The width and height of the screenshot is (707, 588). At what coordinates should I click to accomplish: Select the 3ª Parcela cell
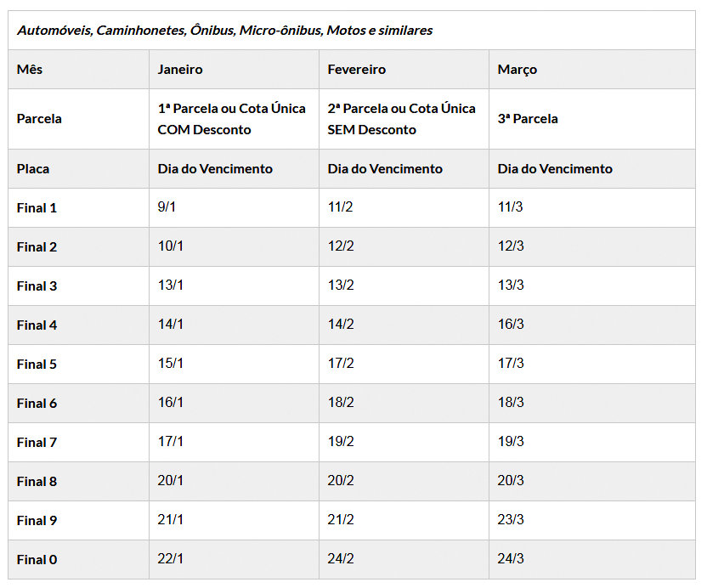(528, 119)
